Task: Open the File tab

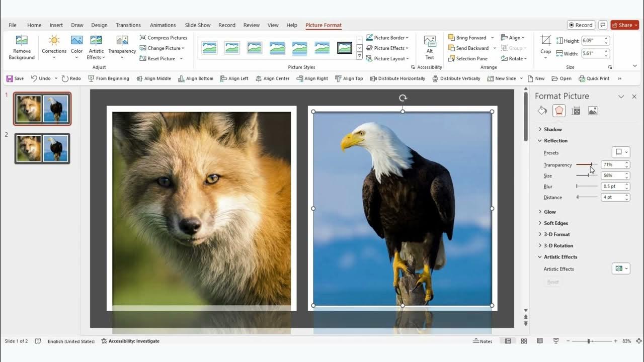Action: (x=13, y=25)
